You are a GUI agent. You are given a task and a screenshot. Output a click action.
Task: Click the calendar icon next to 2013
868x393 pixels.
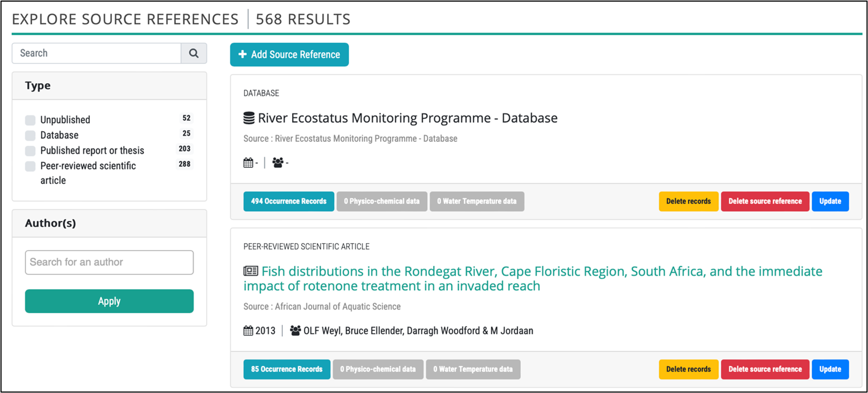(x=248, y=330)
